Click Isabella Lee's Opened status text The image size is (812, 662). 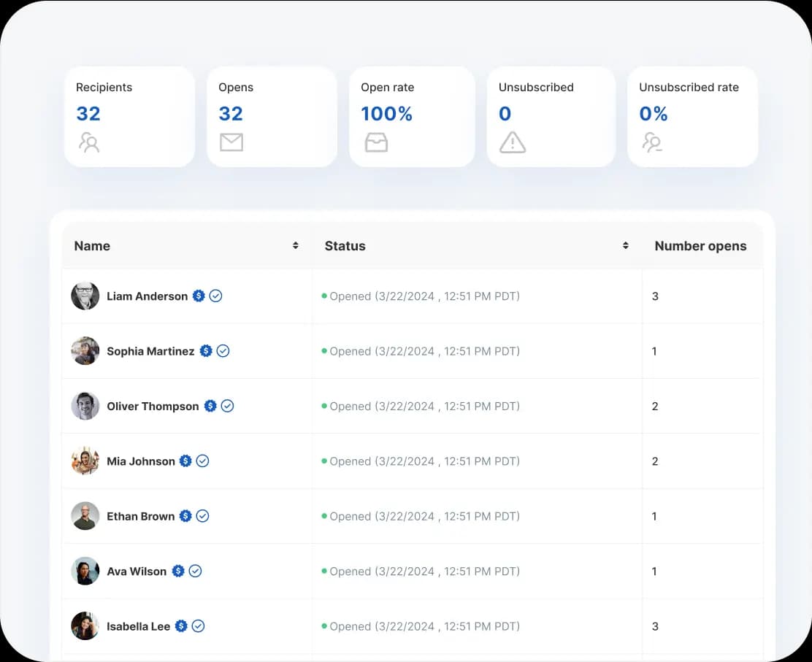pos(424,626)
